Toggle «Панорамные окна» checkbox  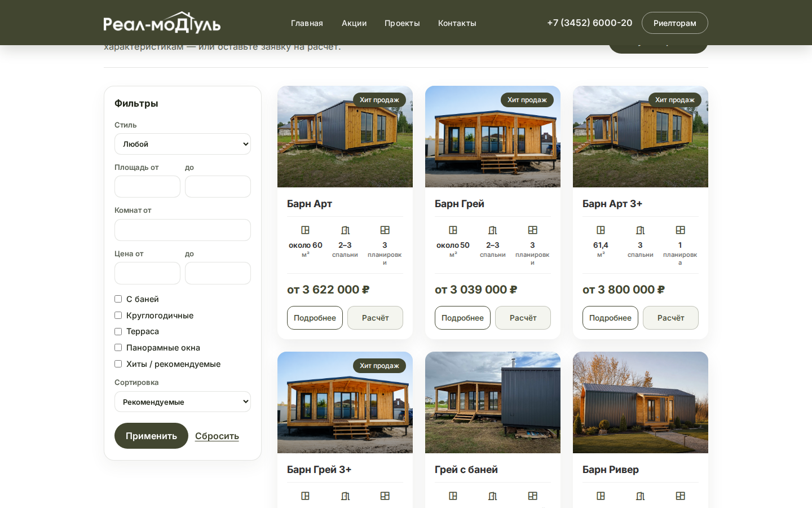tap(118, 348)
